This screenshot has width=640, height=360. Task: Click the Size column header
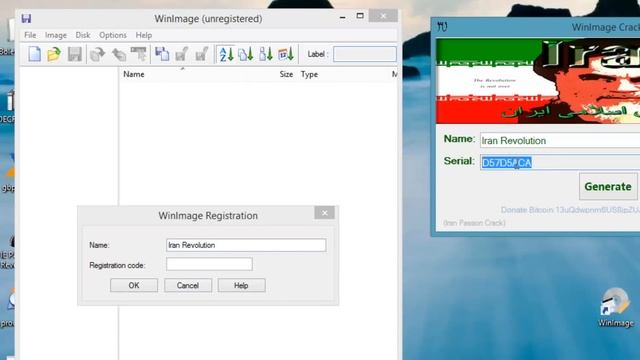pyautogui.click(x=286, y=74)
